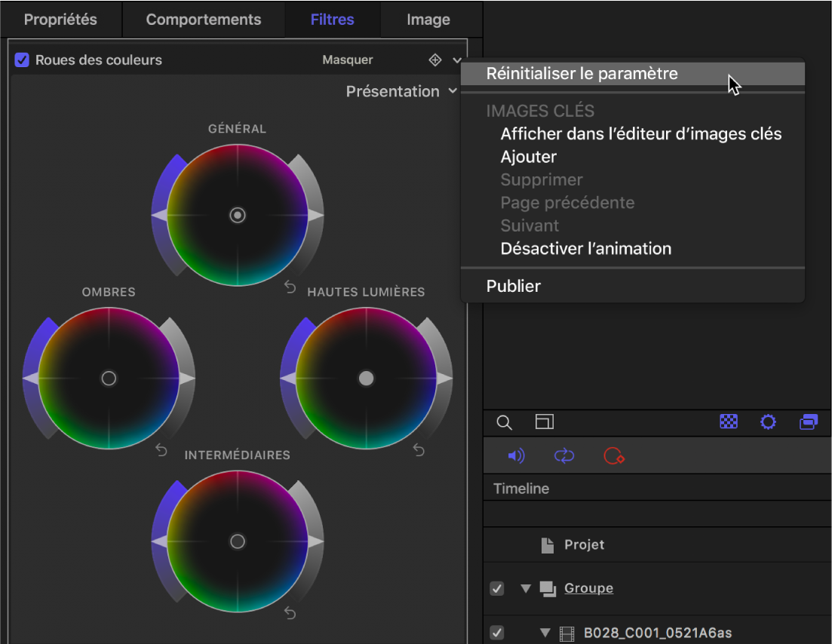
Task: Reset the Général color wheel arrow
Action: coord(290,288)
